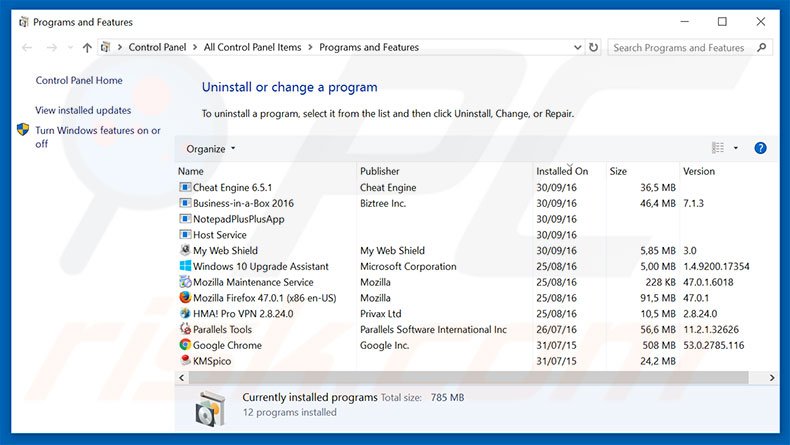This screenshot has width=790, height=445.
Task: Select the My Web Shield program name
Action: [225, 250]
